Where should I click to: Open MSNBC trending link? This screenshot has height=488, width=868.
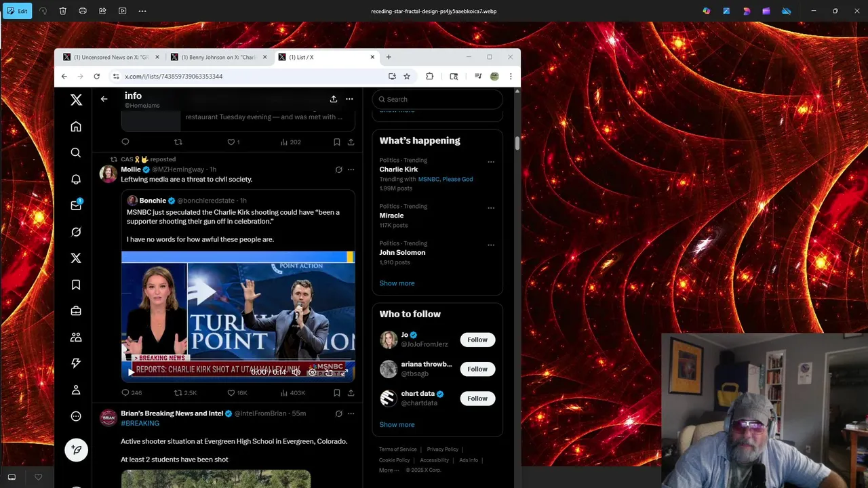click(429, 180)
